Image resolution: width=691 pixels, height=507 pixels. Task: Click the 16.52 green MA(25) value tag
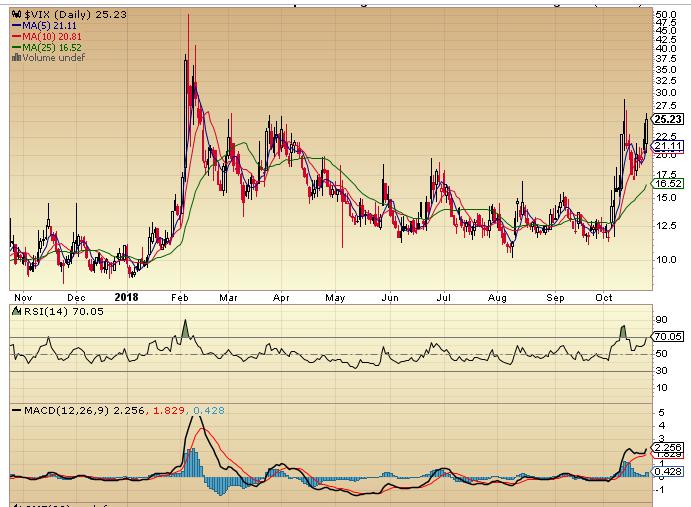[x=667, y=184]
